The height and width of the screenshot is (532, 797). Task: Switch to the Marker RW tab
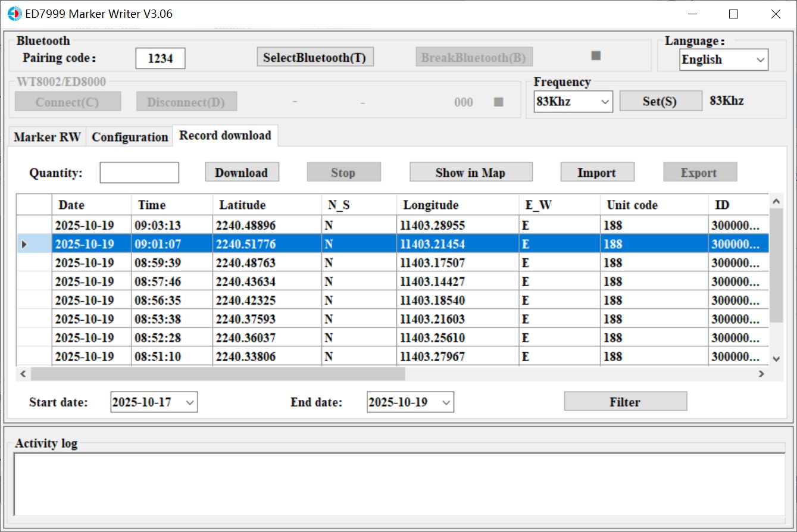pos(47,137)
